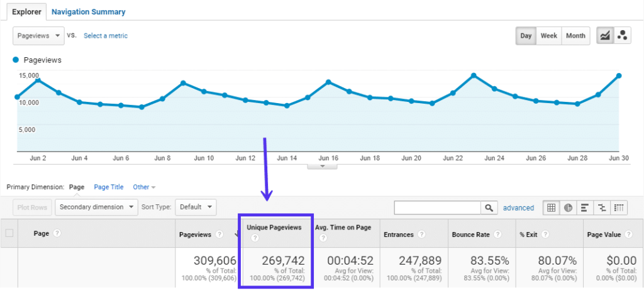
Task: Open the Pageviews metric dropdown
Action: pos(38,36)
